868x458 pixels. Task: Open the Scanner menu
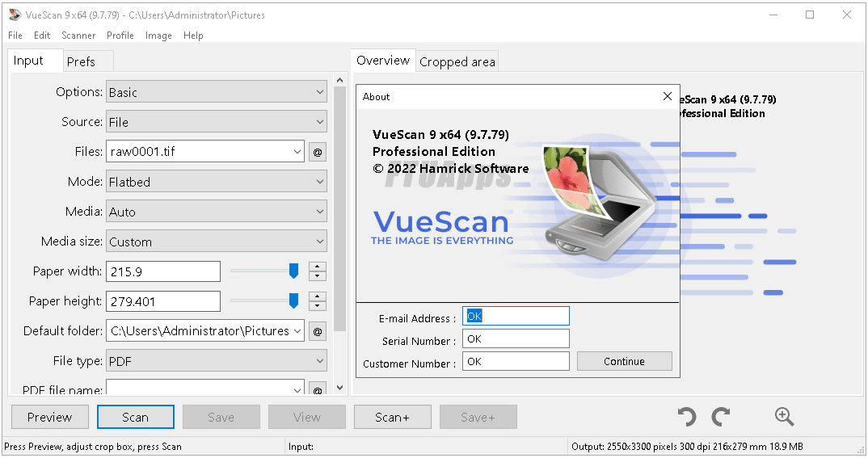(78, 36)
